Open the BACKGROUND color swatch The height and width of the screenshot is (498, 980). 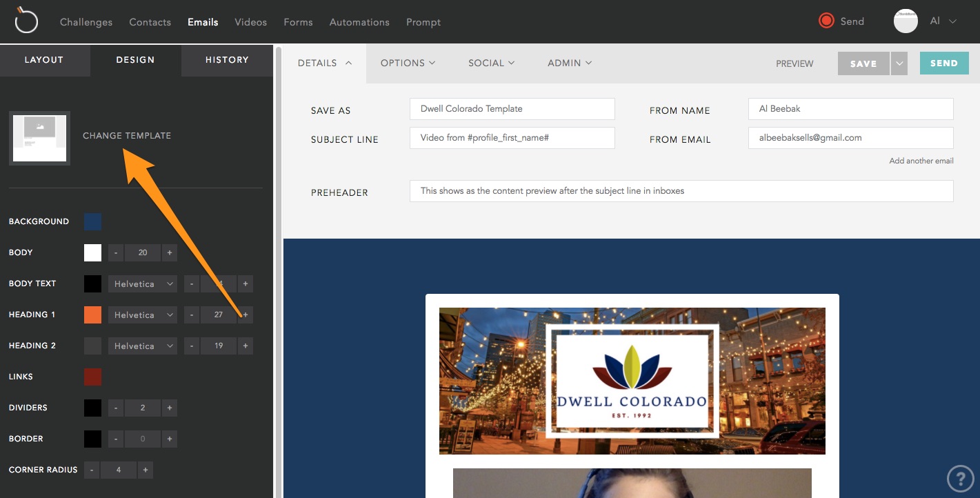tap(92, 221)
